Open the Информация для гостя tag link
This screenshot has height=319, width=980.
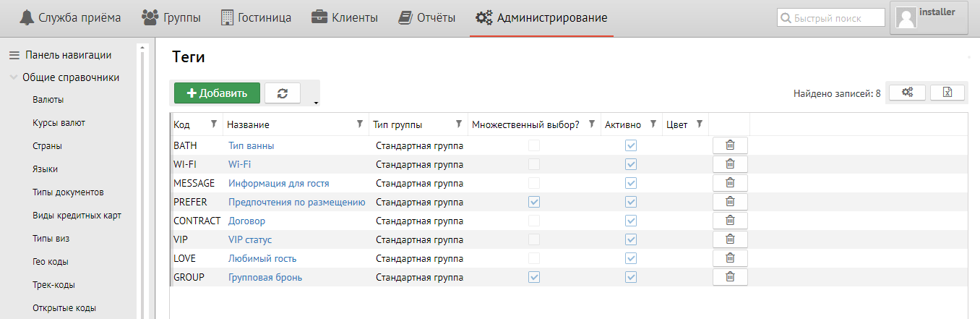pyautogui.click(x=278, y=183)
